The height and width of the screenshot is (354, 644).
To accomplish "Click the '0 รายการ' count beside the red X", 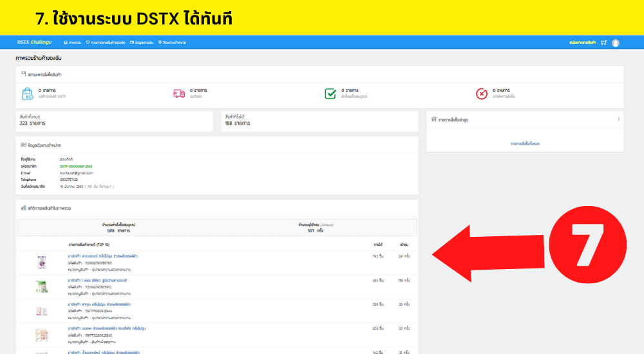I will click(x=502, y=90).
